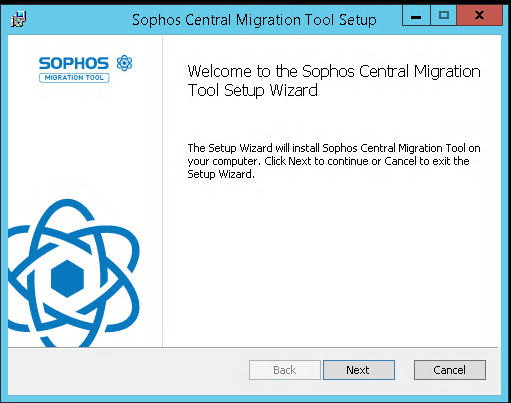This screenshot has height=403, width=511.
Task: Click the SOPHOS wordmark logo
Action: [74, 63]
